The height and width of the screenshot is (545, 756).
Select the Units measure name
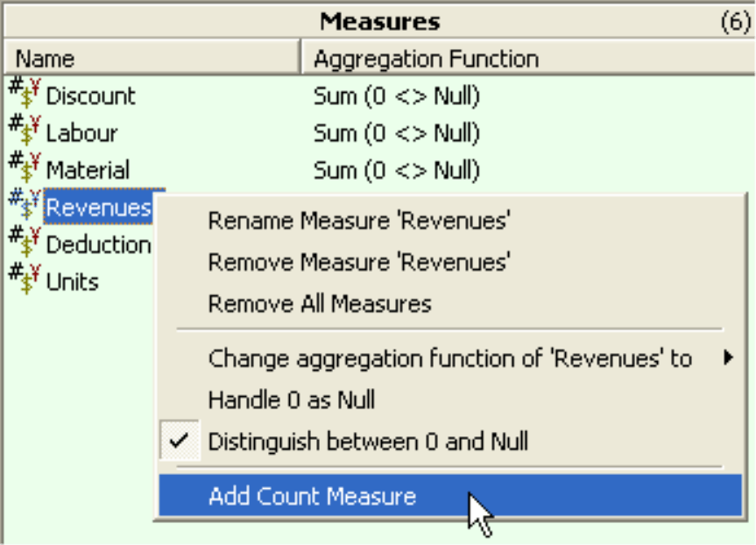(72, 282)
